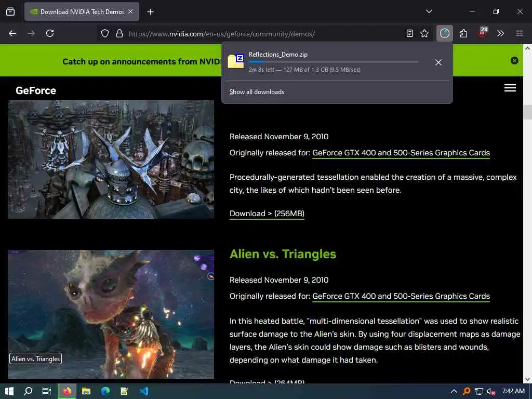
Task: Click the page vertical scrollbar thumb
Action: click(x=527, y=112)
